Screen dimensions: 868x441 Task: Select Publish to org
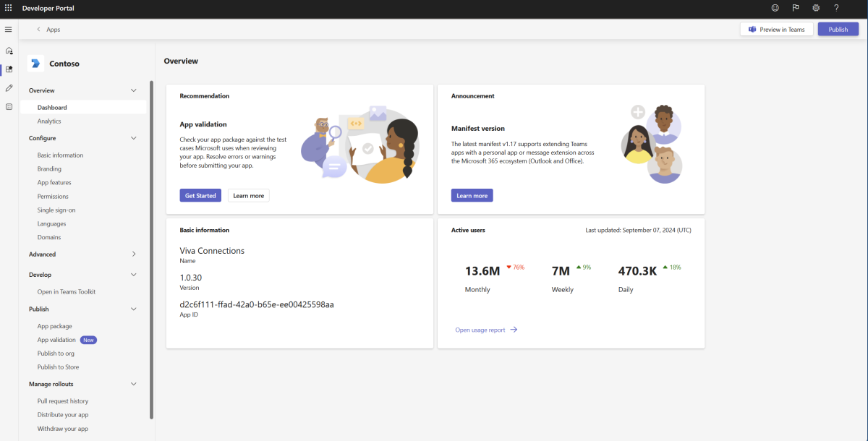[56, 354]
